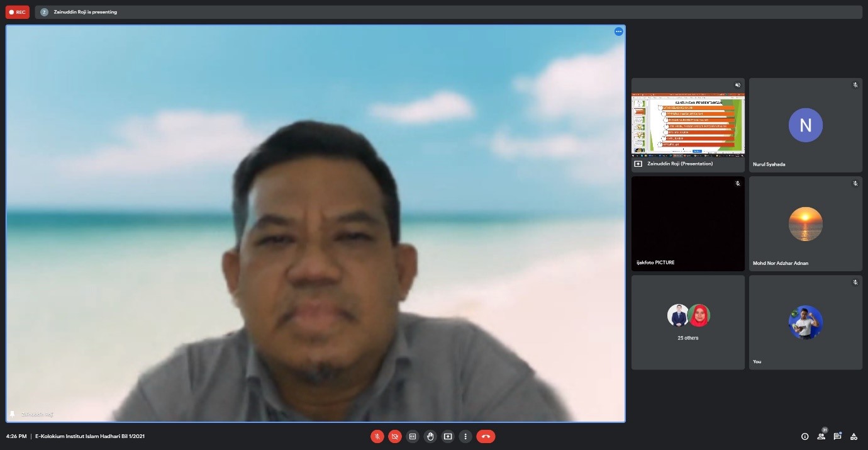Open the Activities panel icon
This screenshot has width=868, height=450.
pyautogui.click(x=854, y=436)
